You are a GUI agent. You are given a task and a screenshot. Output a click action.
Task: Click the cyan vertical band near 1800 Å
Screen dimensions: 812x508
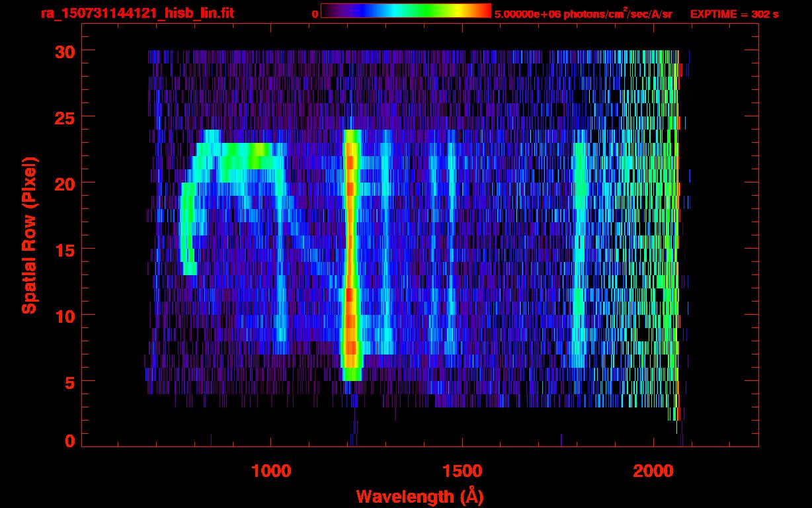[580, 251]
